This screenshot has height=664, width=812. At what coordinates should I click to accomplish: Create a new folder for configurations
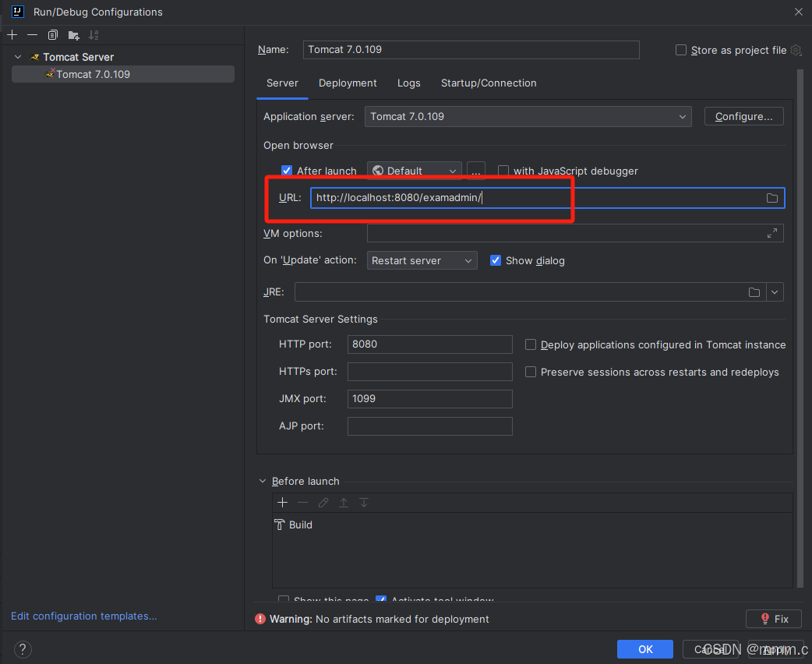click(73, 35)
